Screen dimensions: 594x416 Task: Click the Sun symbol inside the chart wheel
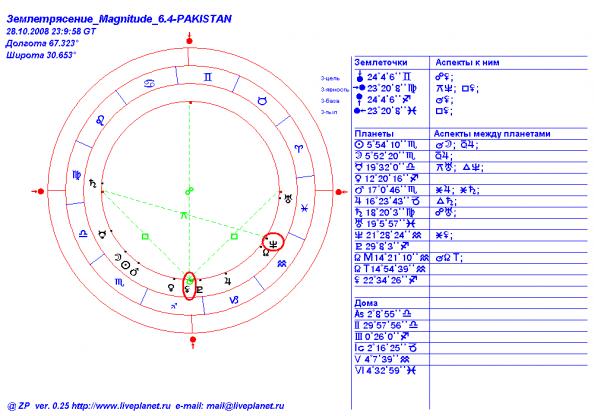click(x=126, y=265)
